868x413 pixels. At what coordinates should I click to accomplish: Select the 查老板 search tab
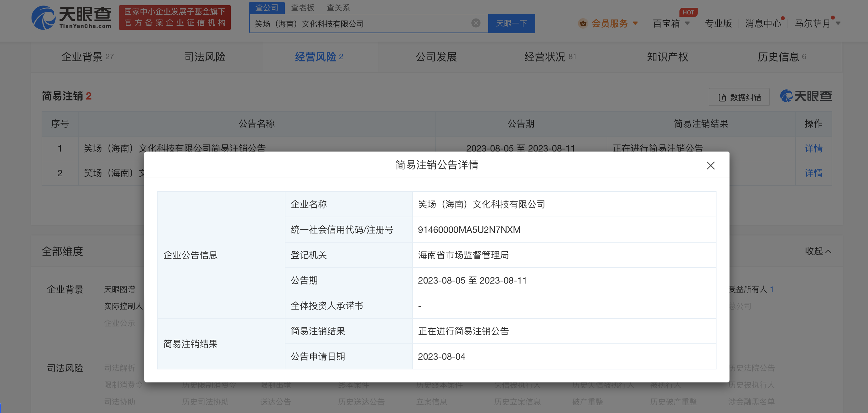[302, 7]
